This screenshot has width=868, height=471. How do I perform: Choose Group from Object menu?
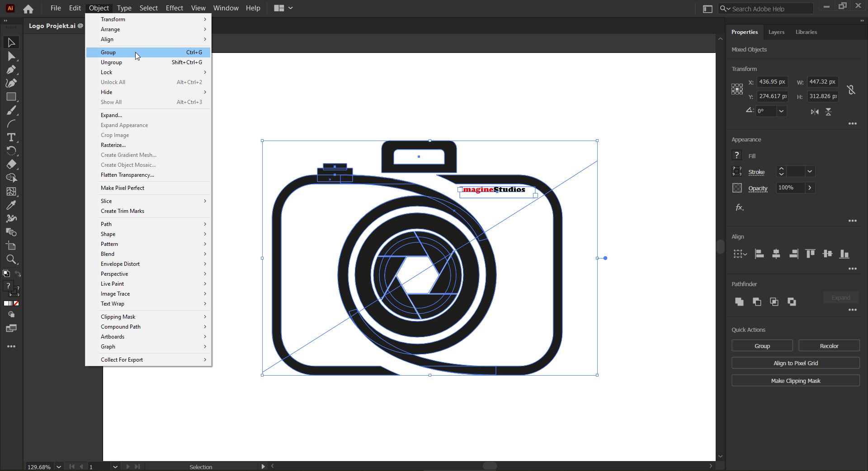coord(148,52)
